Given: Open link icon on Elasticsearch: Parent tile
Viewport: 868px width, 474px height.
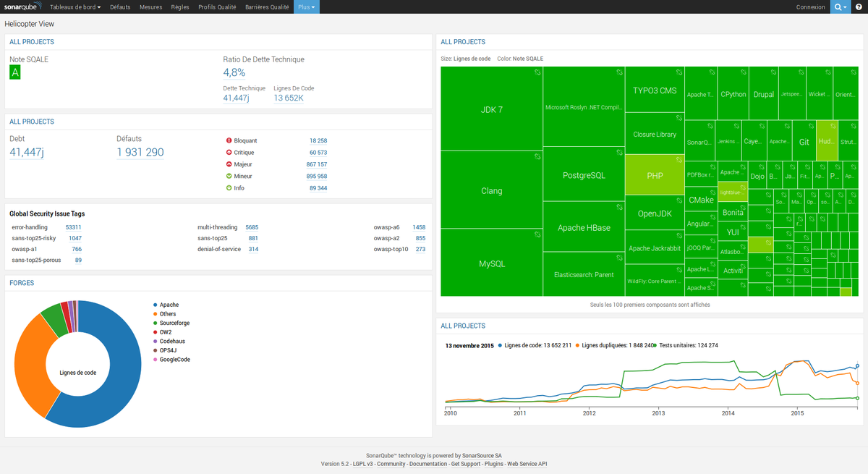Looking at the screenshot, I should pyautogui.click(x=619, y=258).
